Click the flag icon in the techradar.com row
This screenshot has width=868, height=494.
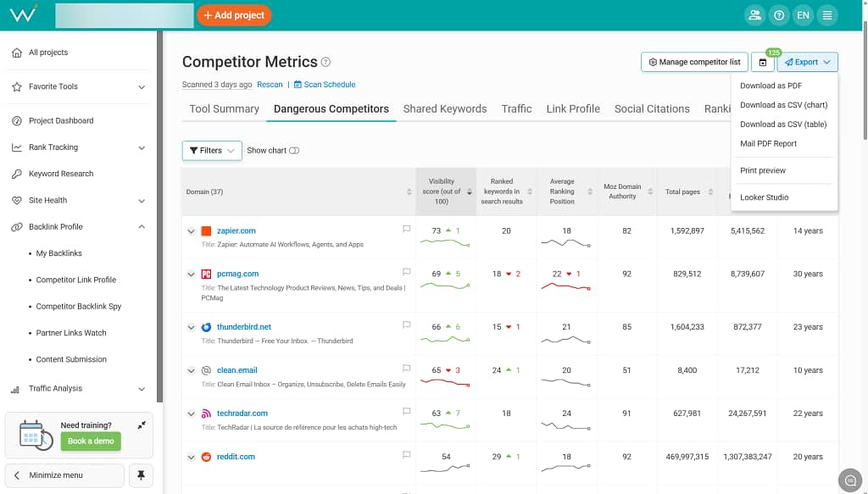tap(406, 412)
